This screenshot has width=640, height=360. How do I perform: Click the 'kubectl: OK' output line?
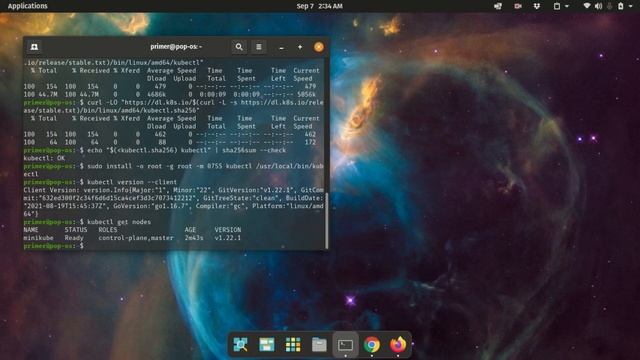(44, 158)
